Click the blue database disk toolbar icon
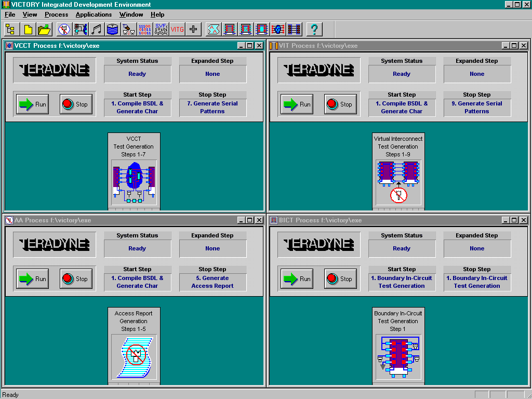Screen dimensions: 532x399 [x=112, y=29]
